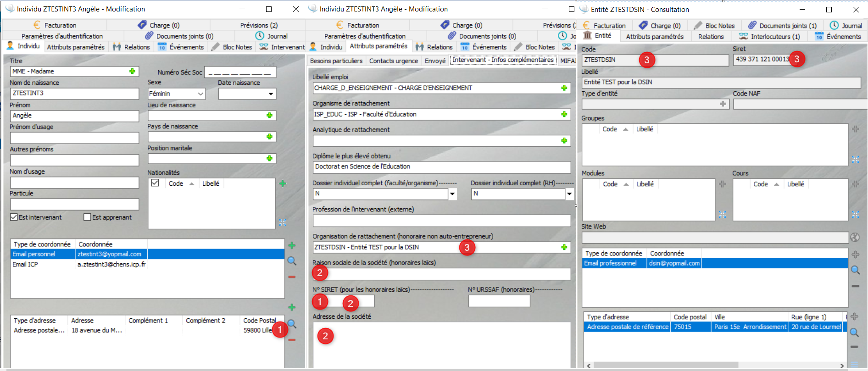868x371 pixels.
Task: Enable Est apprenant checkbox
Action: 87,217
